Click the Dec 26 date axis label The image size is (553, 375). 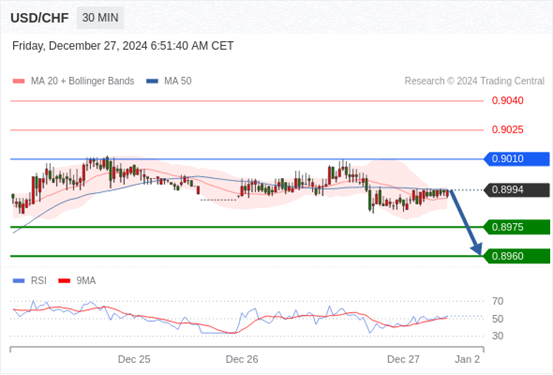pyautogui.click(x=242, y=359)
